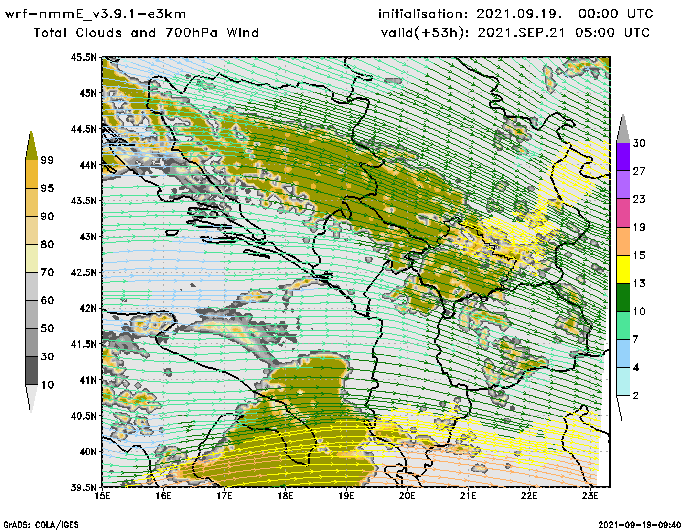
Task: Click the 45N latitude axis label
Action: coord(88,93)
